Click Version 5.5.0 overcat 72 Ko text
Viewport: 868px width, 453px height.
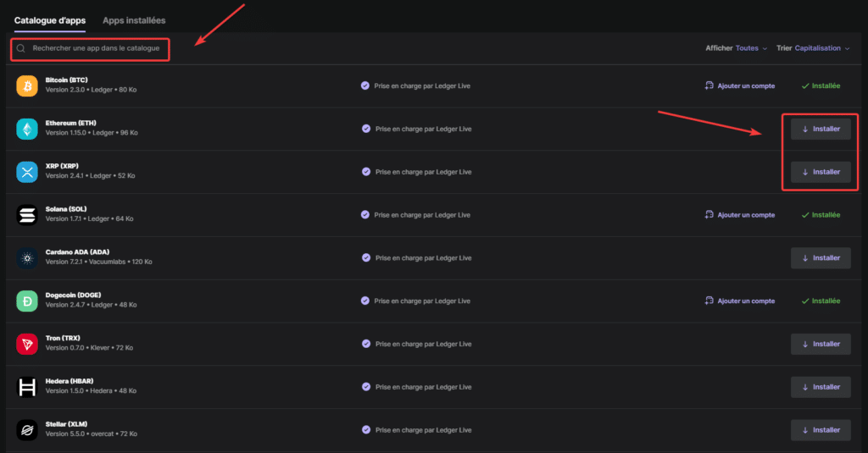(x=92, y=434)
